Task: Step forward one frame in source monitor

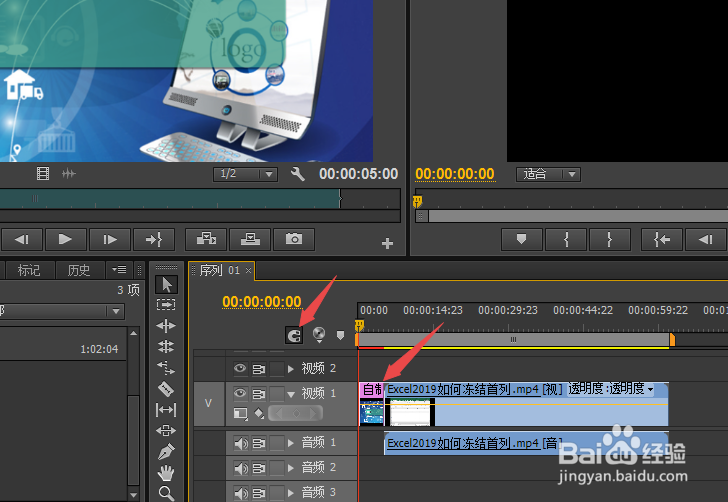Action: pos(110,239)
